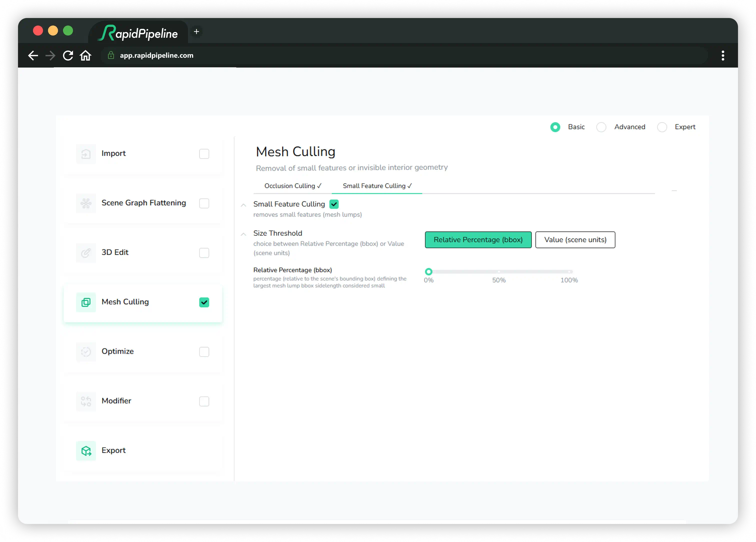Enable the Scene Graph Flattening checkbox
This screenshot has width=756, height=542.
pyautogui.click(x=204, y=203)
